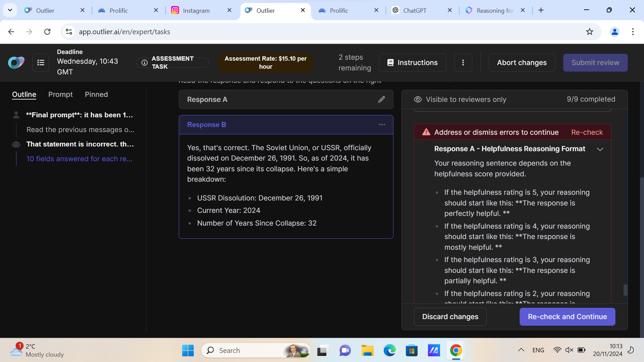This screenshot has width=644, height=362.
Task: Open a new browser tab
Action: point(541,10)
